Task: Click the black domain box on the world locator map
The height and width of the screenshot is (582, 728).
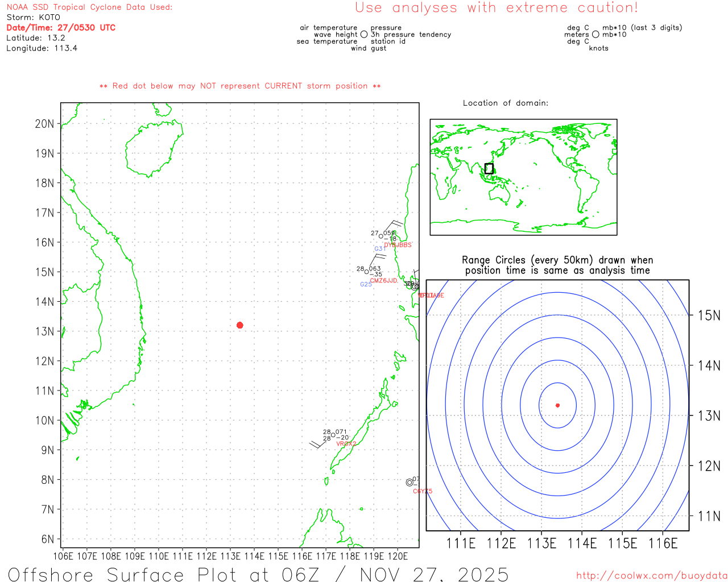Action: [489, 168]
